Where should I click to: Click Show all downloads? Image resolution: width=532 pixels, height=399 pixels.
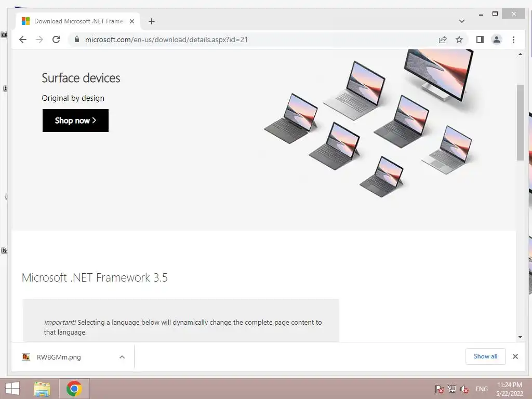[x=486, y=356]
